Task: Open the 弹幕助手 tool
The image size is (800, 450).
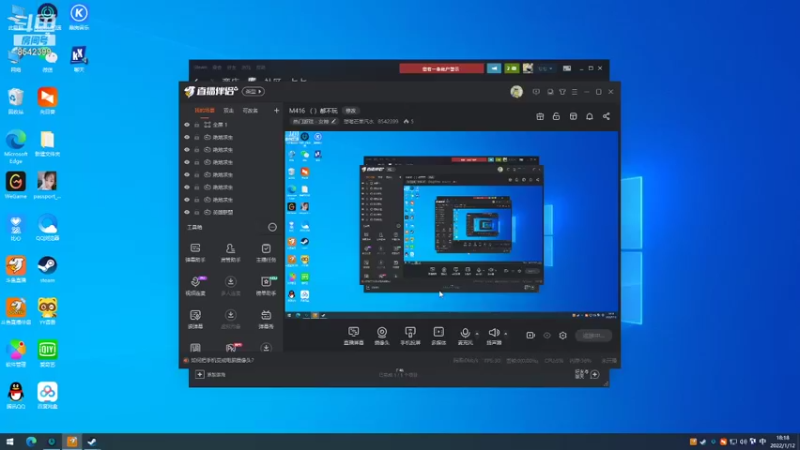Action: pyautogui.click(x=195, y=253)
